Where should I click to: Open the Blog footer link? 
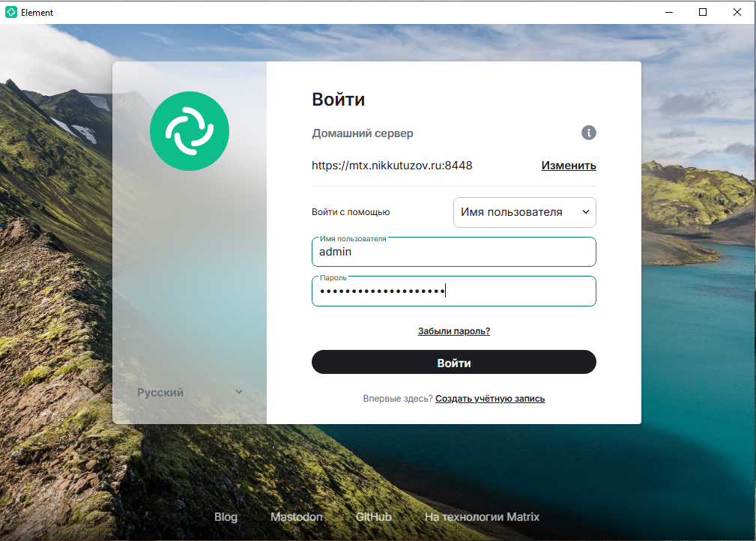(x=226, y=517)
